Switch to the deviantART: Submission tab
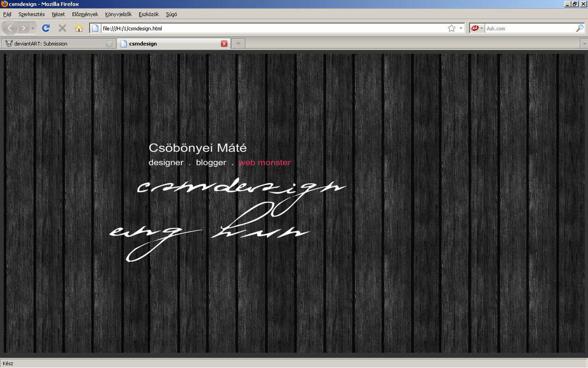Screen dimensions: 588x368 click(58, 44)
